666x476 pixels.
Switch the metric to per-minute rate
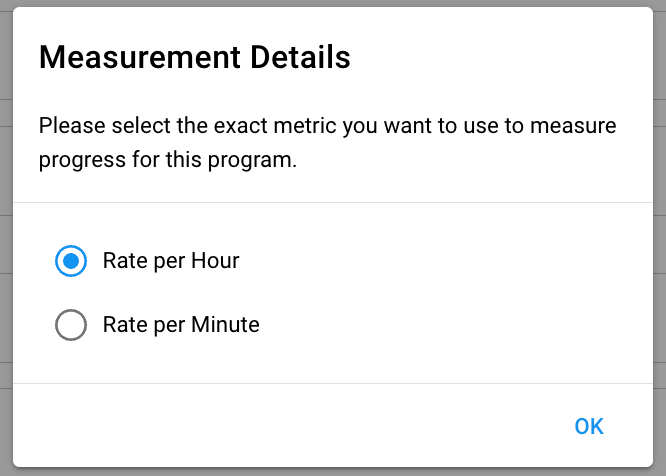coord(71,325)
